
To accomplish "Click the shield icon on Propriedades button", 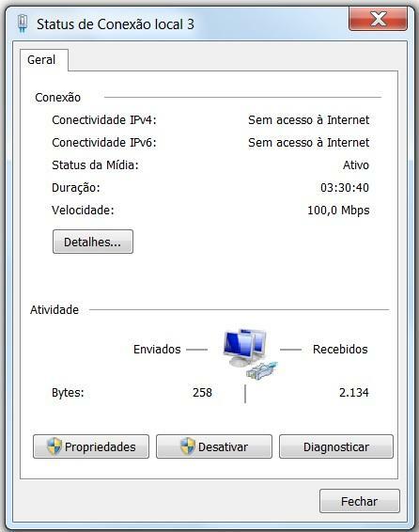I will click(x=54, y=446).
